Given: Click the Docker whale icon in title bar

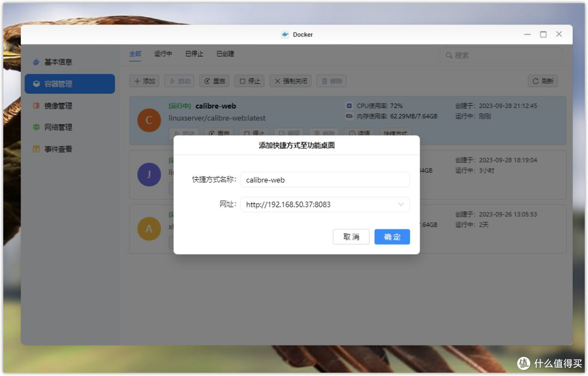Looking at the screenshot, I should click(285, 34).
